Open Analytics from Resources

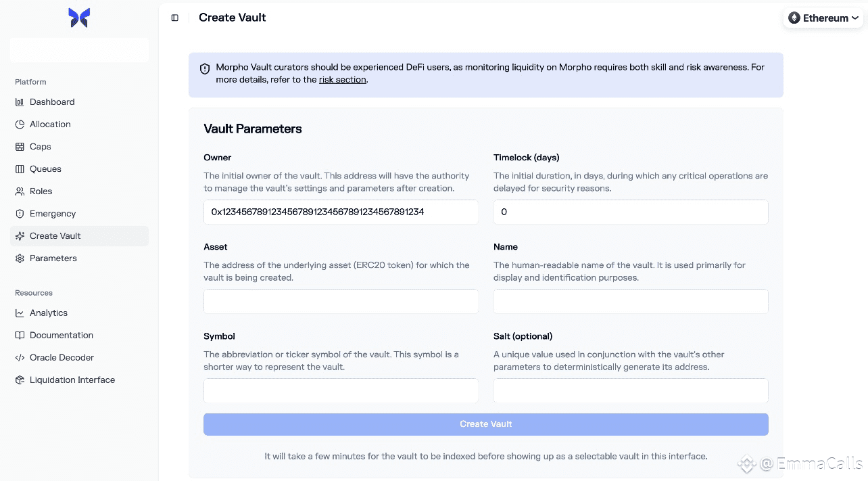pyautogui.click(x=48, y=313)
